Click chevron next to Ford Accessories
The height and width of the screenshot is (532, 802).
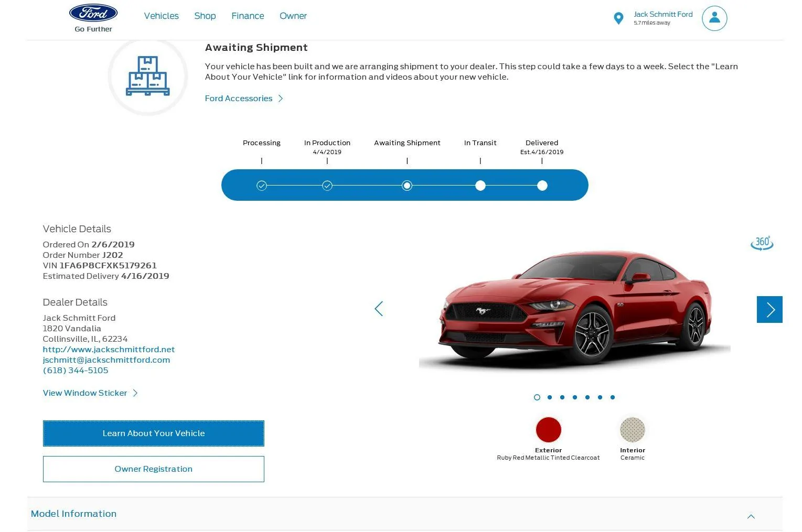tap(281, 99)
